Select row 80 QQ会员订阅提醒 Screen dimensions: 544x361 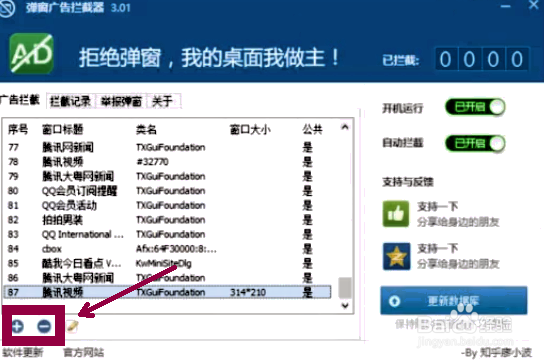168,191
